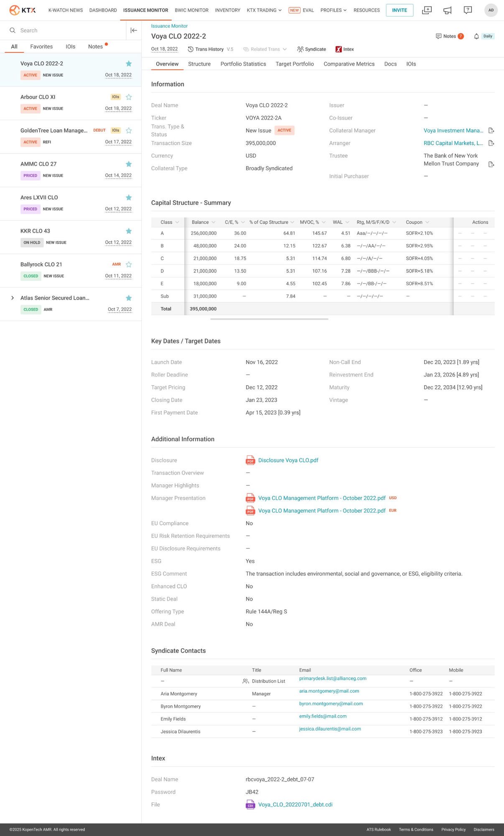Image resolution: width=504 pixels, height=836 pixels.
Task: Open the announcements megaphone icon
Action: click(447, 10)
